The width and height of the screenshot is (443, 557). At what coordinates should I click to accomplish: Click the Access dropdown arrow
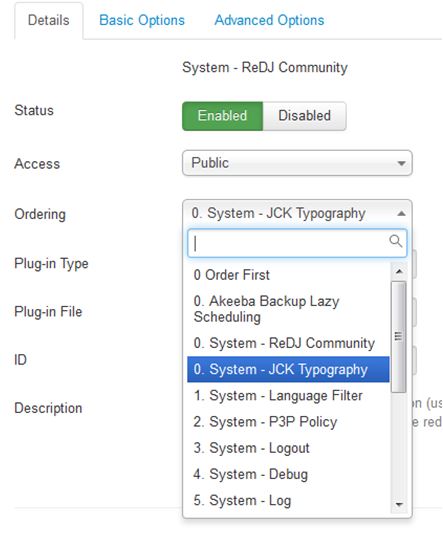[x=401, y=163]
